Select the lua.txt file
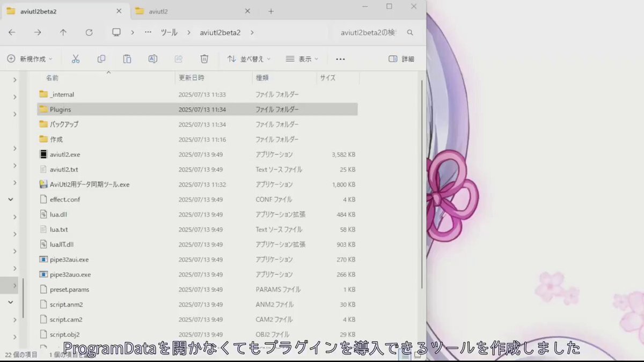644x362 pixels. pos(58,230)
